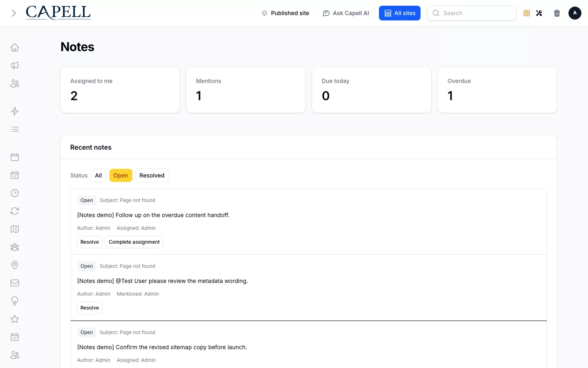The height and width of the screenshot is (368, 588).
Task: Select the Resolved status filter
Action: click(x=152, y=175)
